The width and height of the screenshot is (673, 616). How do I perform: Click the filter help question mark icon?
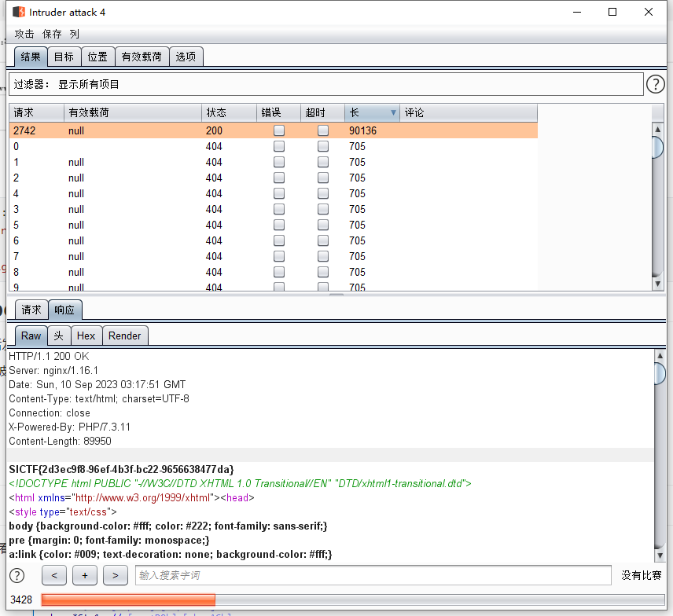[655, 84]
